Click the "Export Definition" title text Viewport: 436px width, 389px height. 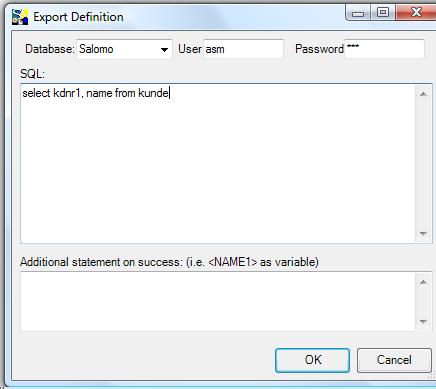click(78, 17)
